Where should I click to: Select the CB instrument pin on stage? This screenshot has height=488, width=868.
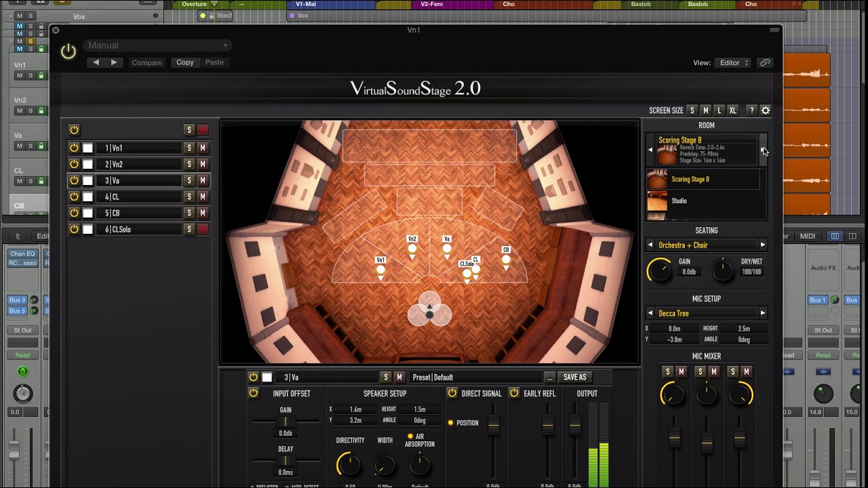point(506,258)
